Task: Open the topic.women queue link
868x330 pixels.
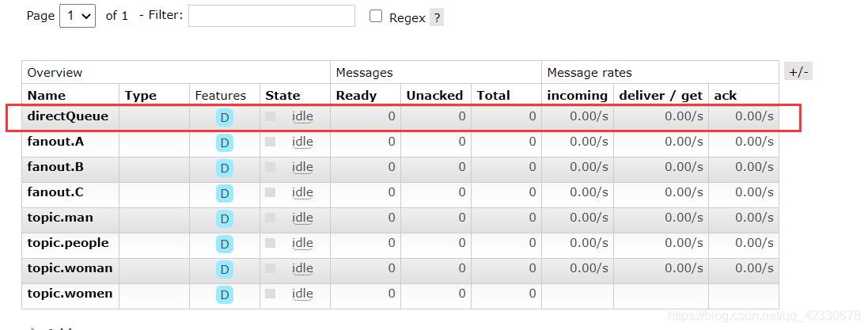Action: tap(70, 294)
